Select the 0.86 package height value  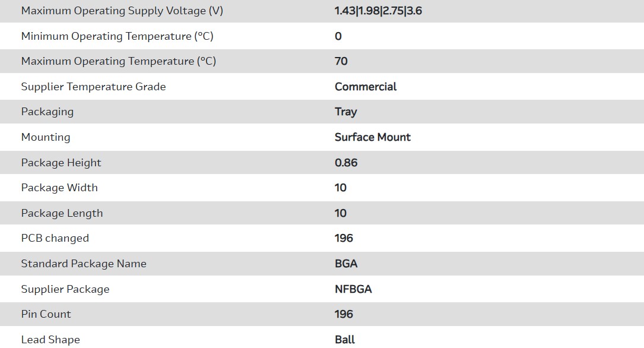tap(346, 163)
